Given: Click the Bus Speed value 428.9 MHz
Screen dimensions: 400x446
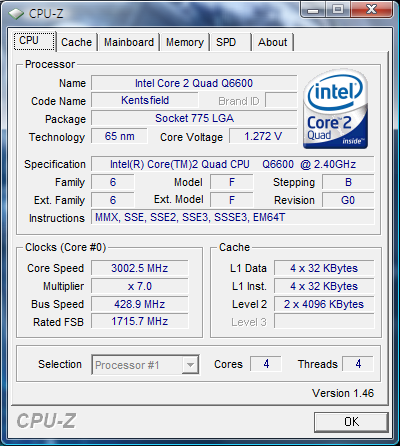Looking at the screenshot, I should click(140, 304).
